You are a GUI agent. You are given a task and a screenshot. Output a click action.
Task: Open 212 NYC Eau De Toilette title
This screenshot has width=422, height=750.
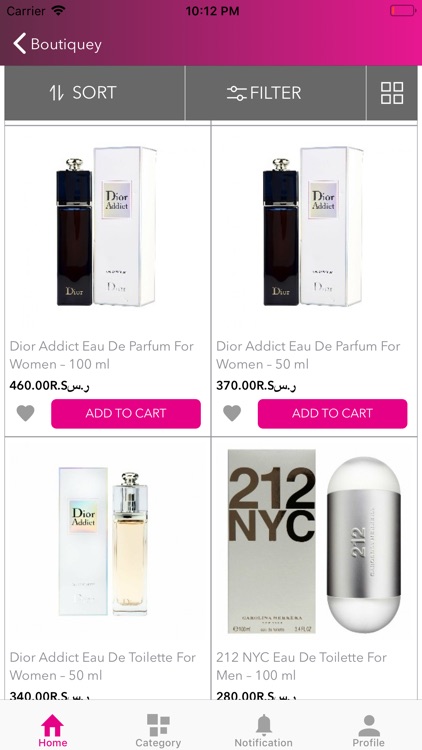[x=301, y=666]
